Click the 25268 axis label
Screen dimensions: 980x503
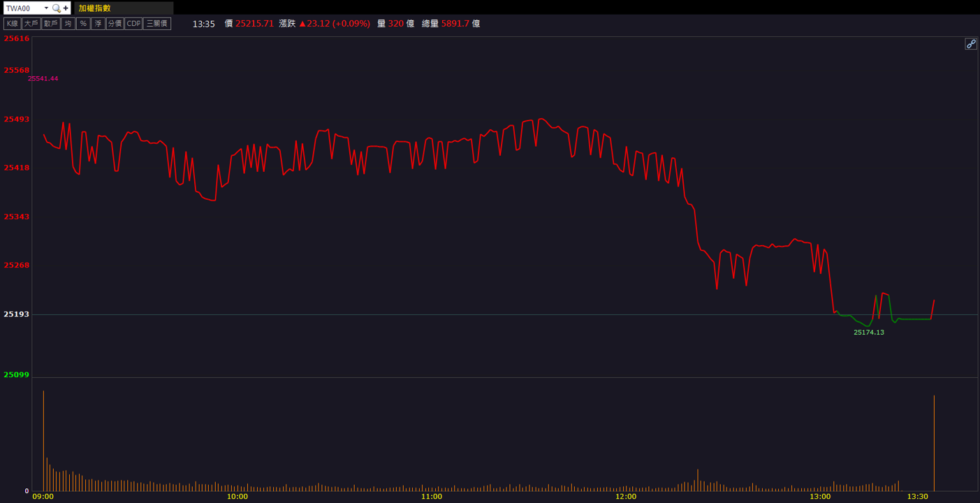tap(17, 265)
